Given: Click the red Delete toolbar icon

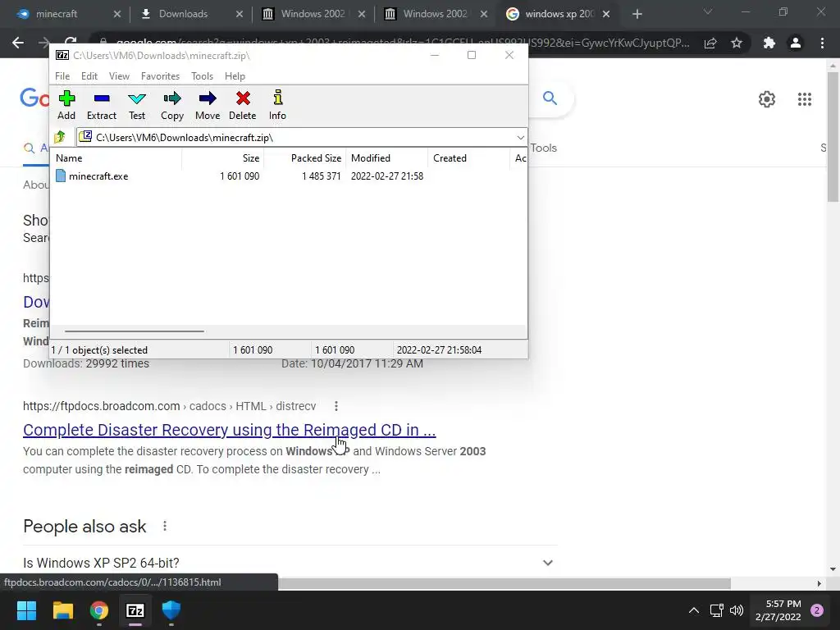Looking at the screenshot, I should tap(243, 106).
